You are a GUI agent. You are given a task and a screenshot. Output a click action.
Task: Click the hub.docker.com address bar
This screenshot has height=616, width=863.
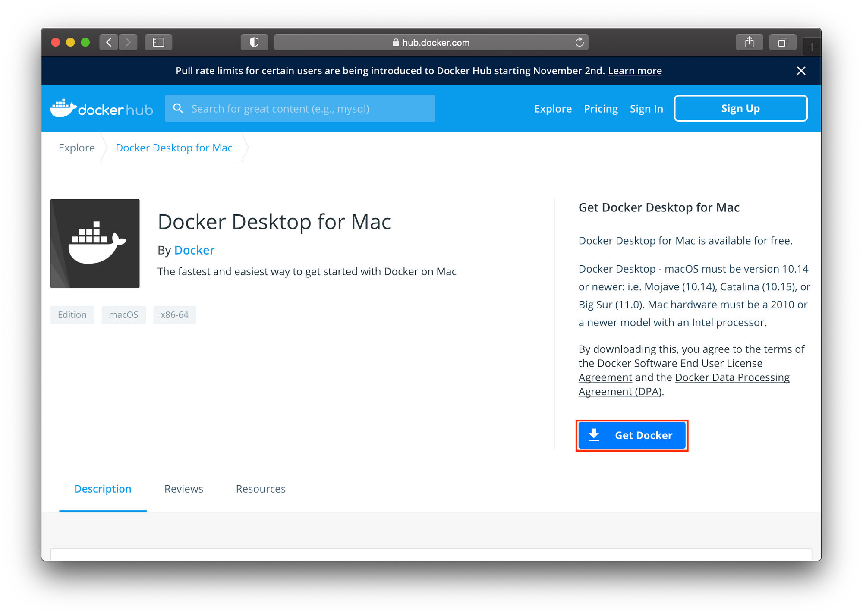tap(431, 42)
